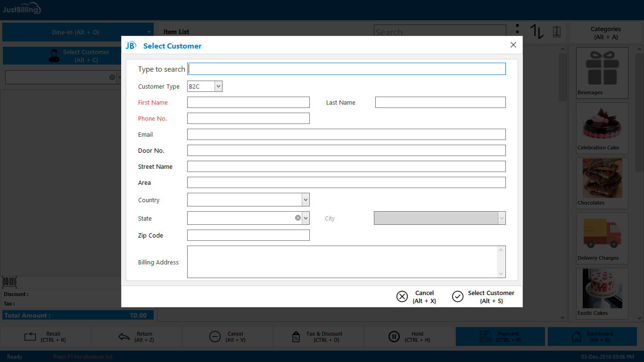Click the item Search box behind dialog

tap(440, 32)
